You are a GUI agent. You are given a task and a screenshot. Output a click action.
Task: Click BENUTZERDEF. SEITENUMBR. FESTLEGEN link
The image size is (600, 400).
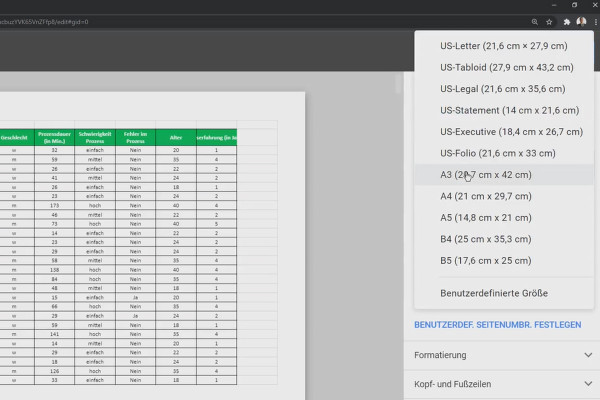pos(497,325)
